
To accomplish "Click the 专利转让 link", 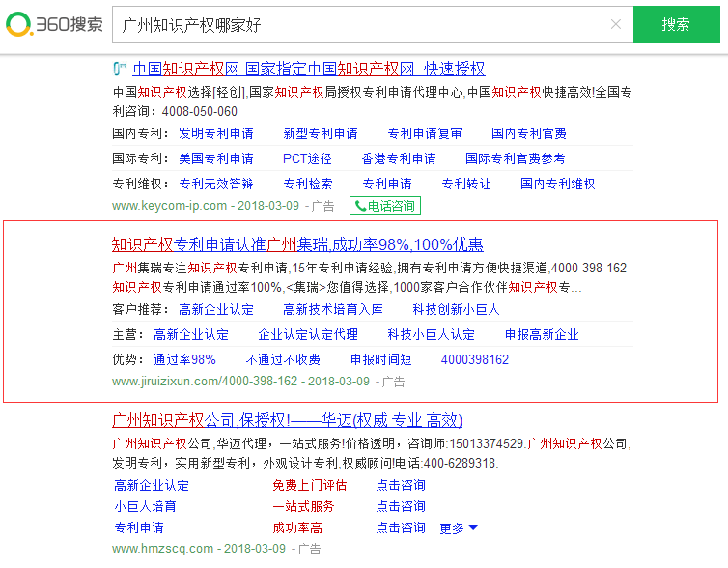I will tap(465, 184).
